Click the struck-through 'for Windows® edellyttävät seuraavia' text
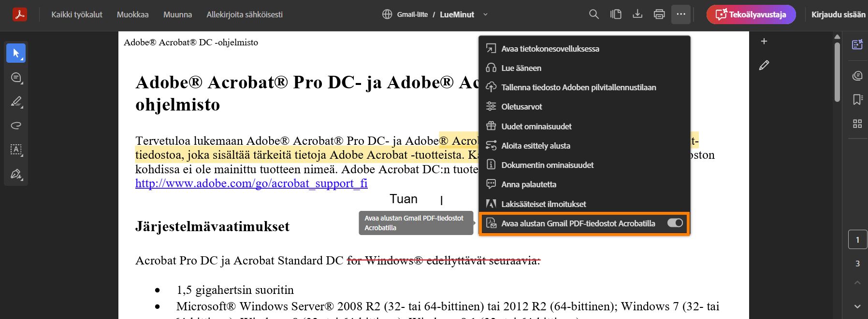The width and height of the screenshot is (868, 319). [443, 261]
